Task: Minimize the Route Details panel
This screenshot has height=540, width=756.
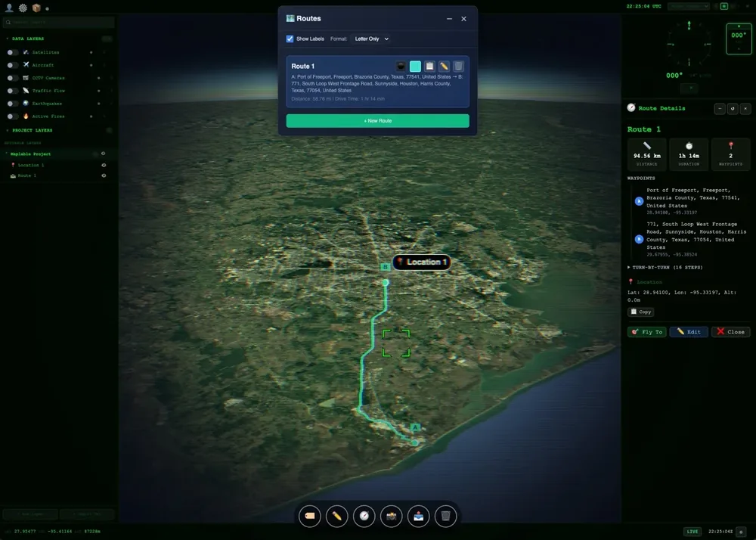Action: point(720,108)
